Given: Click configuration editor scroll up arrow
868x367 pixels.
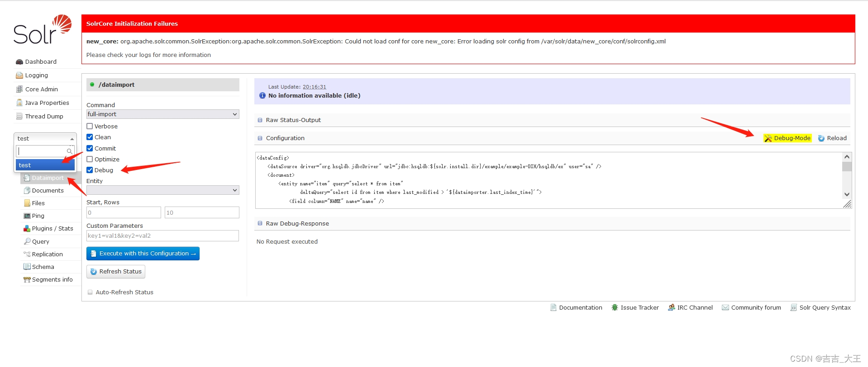Looking at the screenshot, I should pyautogui.click(x=847, y=157).
